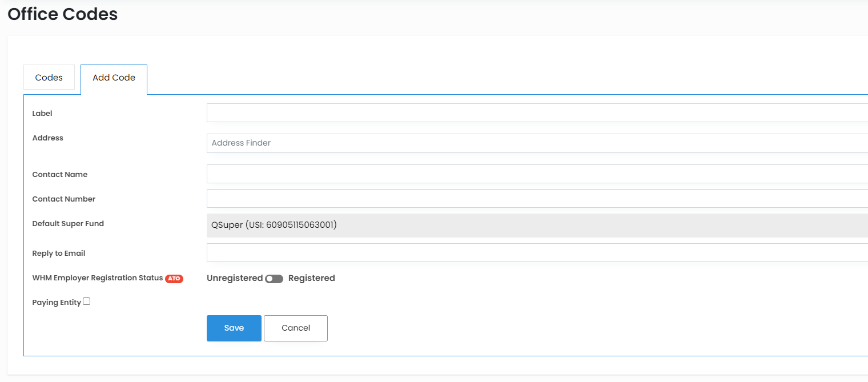Focus the Label text field
868x382 pixels.
pos(537,113)
